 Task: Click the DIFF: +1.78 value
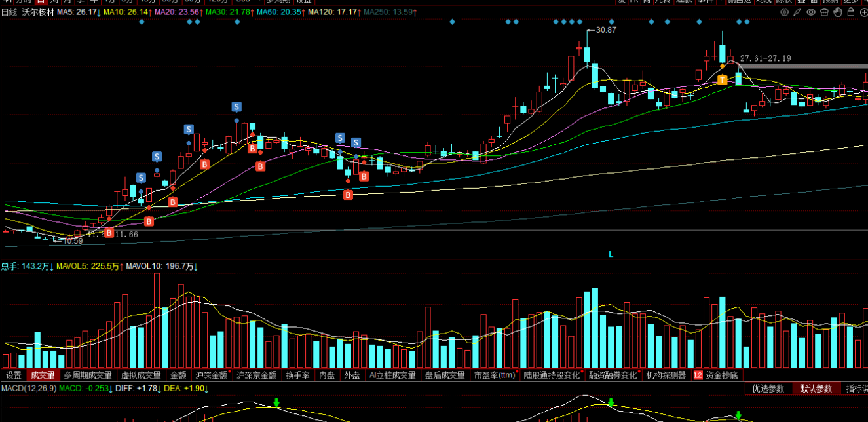(138, 389)
